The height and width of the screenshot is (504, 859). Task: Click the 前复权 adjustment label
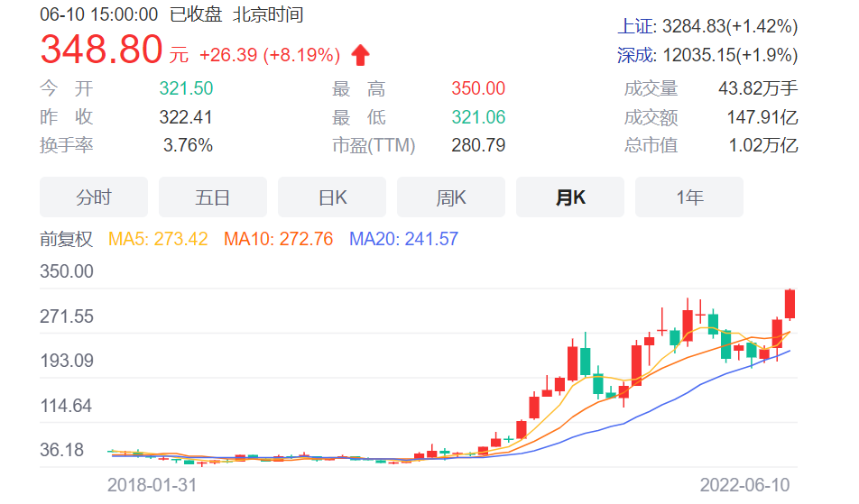click(x=66, y=239)
